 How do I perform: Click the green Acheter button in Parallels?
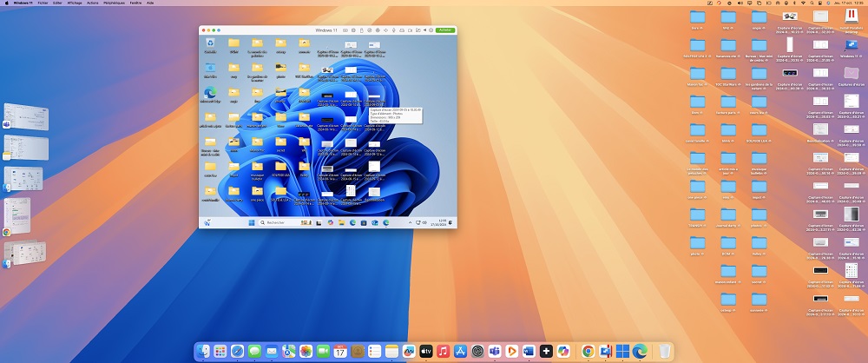(x=445, y=30)
